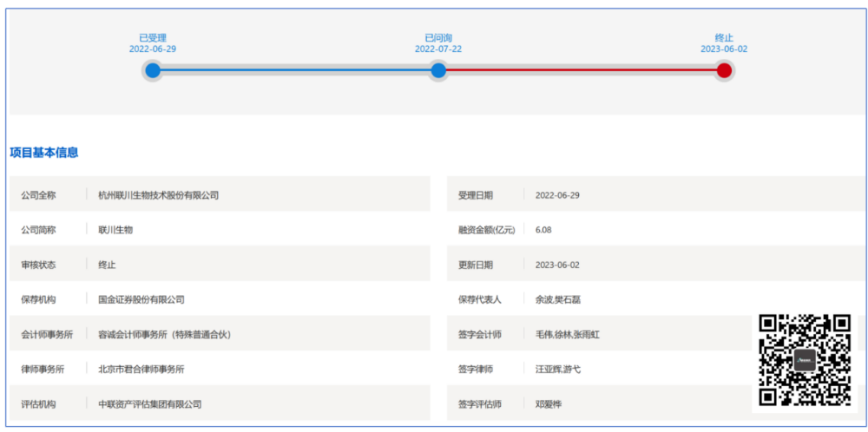Click the QR code image
The height and width of the screenshot is (432, 868).
click(x=804, y=359)
